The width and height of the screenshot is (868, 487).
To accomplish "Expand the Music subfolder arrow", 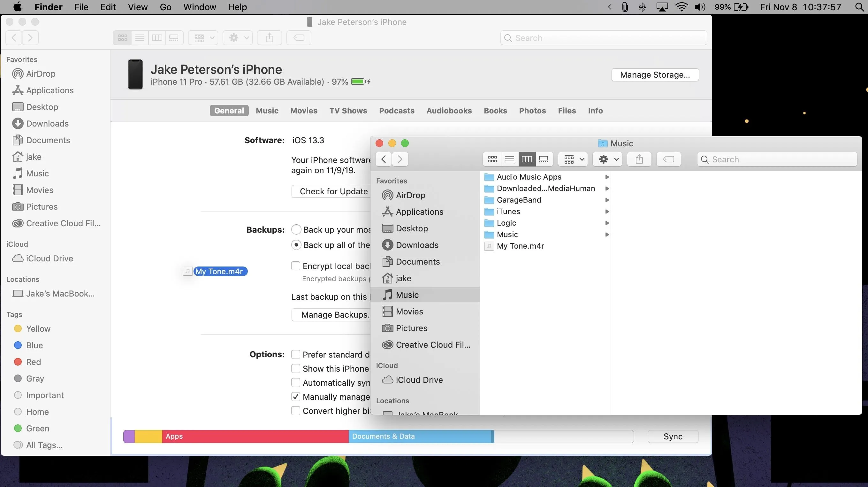I will [607, 235].
